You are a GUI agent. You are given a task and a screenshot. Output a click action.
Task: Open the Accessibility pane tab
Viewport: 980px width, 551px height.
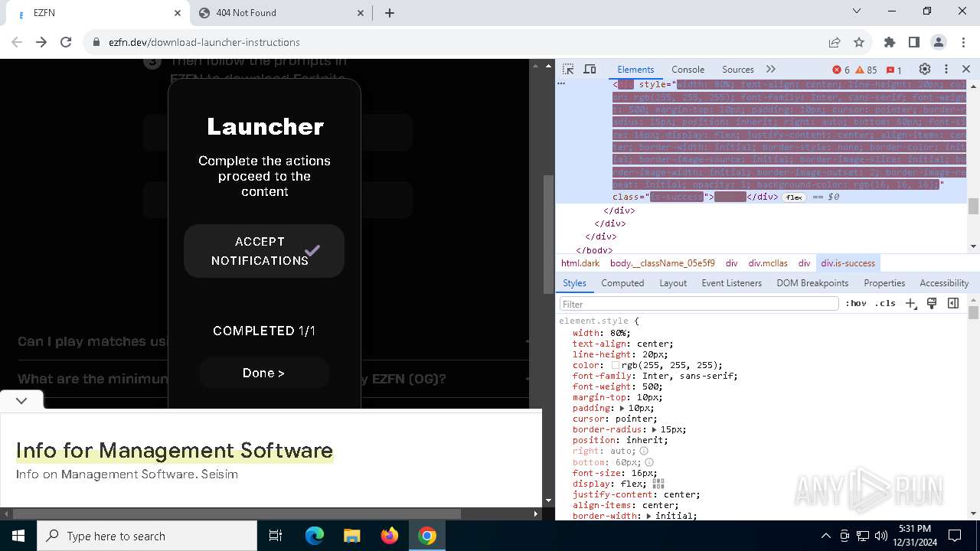coord(944,282)
